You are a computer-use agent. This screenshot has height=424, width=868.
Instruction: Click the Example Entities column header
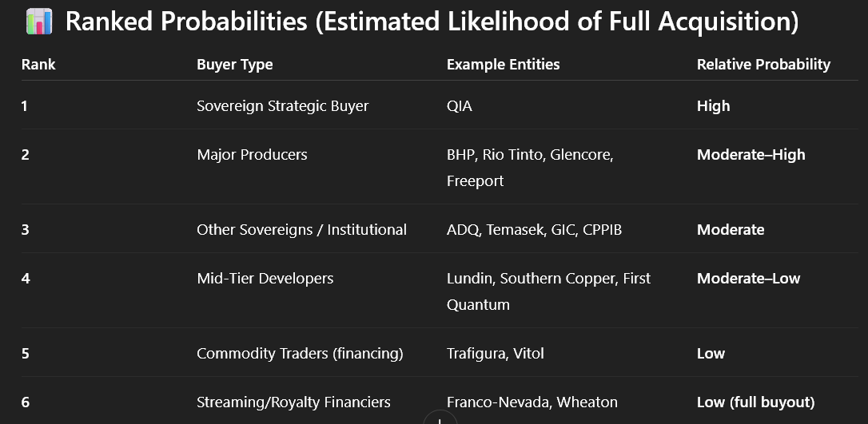503,65
